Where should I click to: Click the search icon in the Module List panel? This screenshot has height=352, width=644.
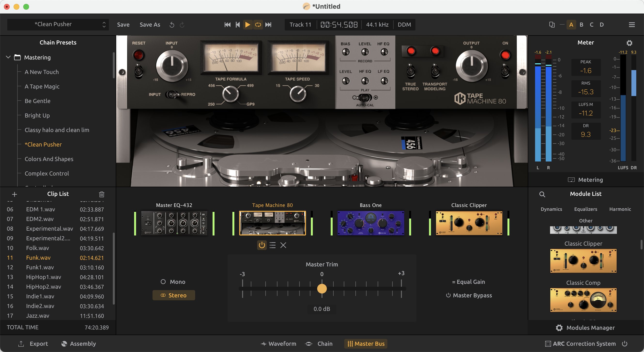click(x=542, y=194)
